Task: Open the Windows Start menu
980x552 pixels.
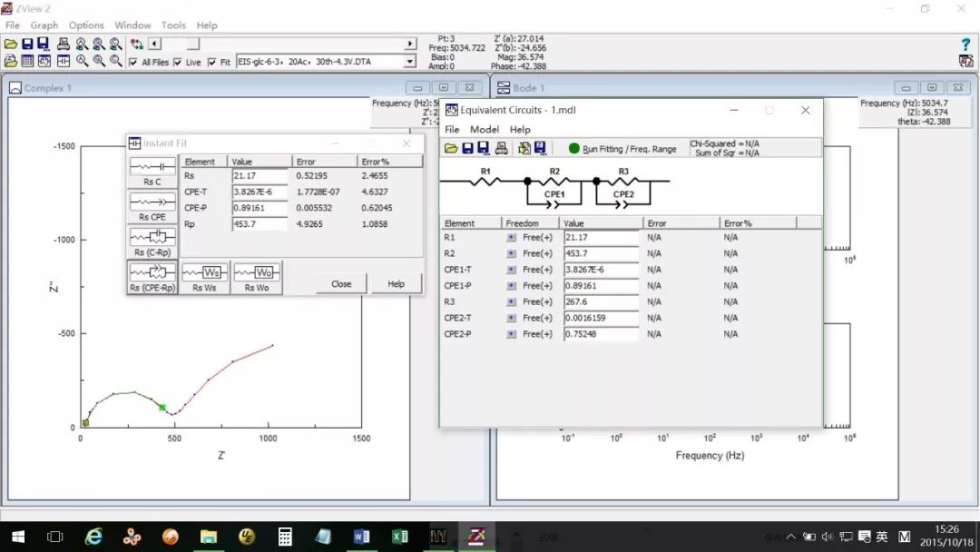Action: [x=18, y=537]
